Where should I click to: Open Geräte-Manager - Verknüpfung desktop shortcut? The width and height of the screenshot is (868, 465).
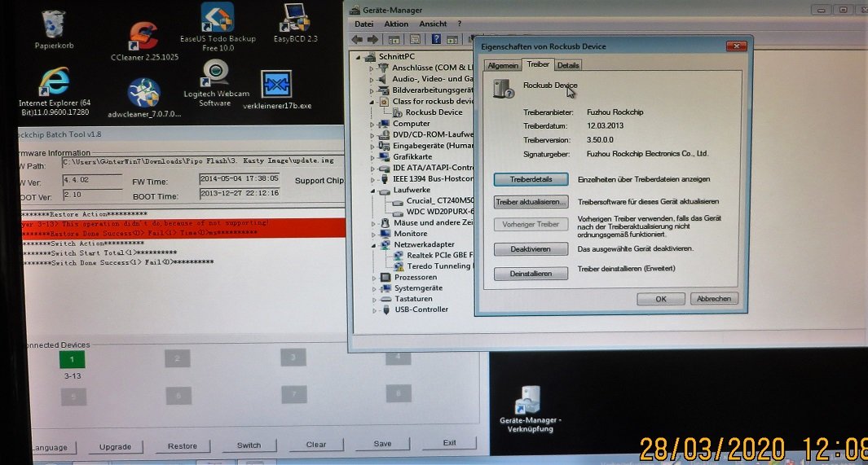(x=530, y=409)
